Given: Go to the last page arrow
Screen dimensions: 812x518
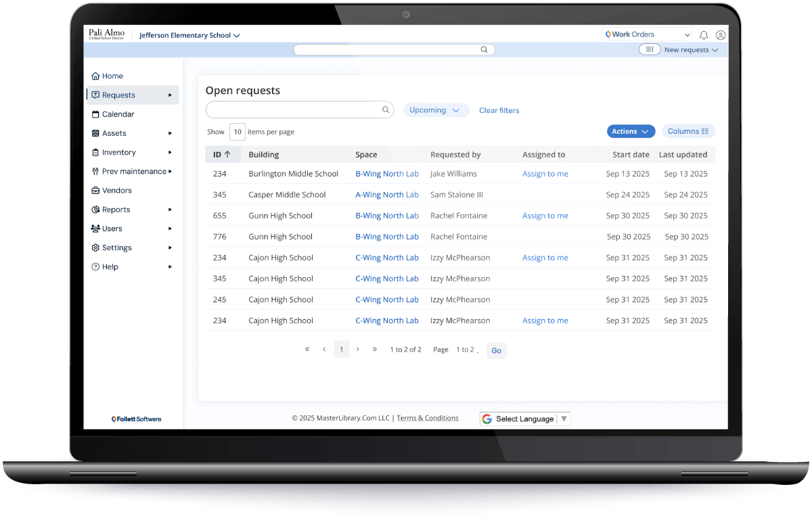Looking at the screenshot, I should click(374, 350).
